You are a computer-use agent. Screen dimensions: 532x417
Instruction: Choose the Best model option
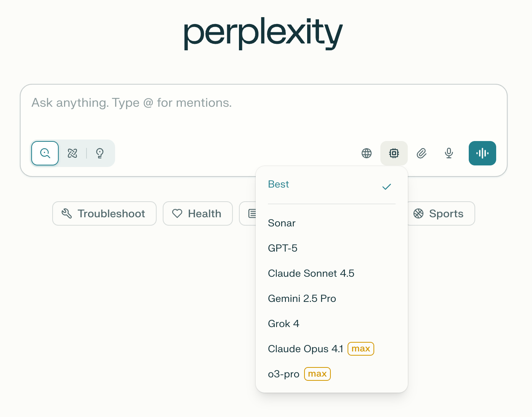coord(279,184)
